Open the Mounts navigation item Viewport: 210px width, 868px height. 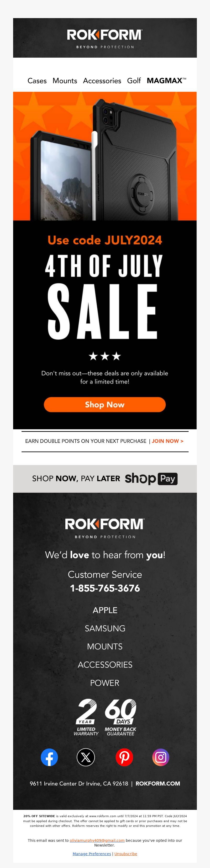coord(65,81)
